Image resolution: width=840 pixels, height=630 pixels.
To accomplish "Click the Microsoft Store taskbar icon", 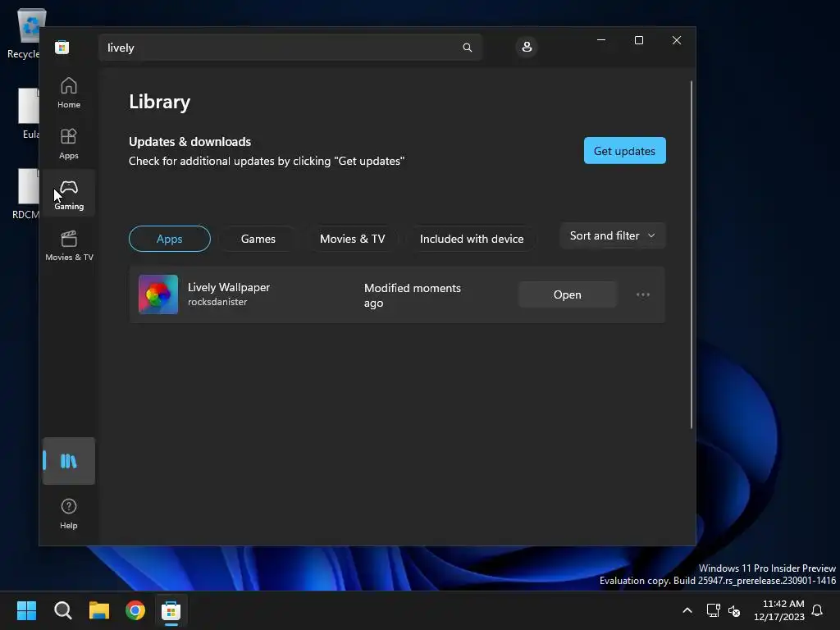I will click(171, 610).
